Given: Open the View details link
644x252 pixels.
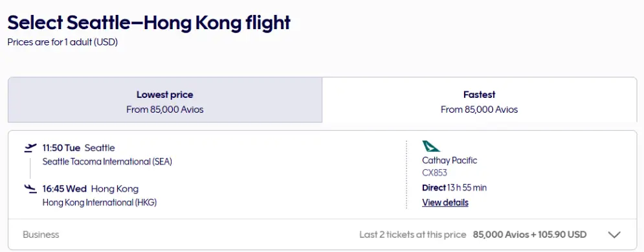Looking at the screenshot, I should tap(445, 203).
